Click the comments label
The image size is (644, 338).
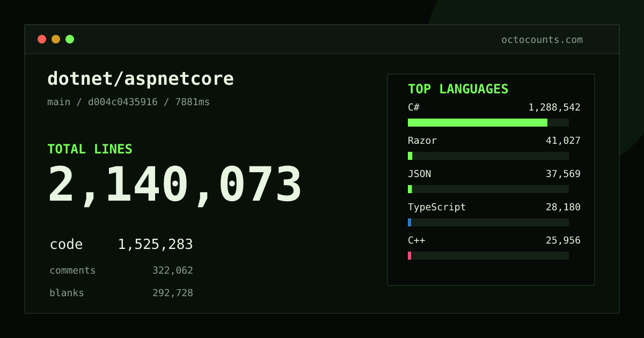click(x=72, y=270)
